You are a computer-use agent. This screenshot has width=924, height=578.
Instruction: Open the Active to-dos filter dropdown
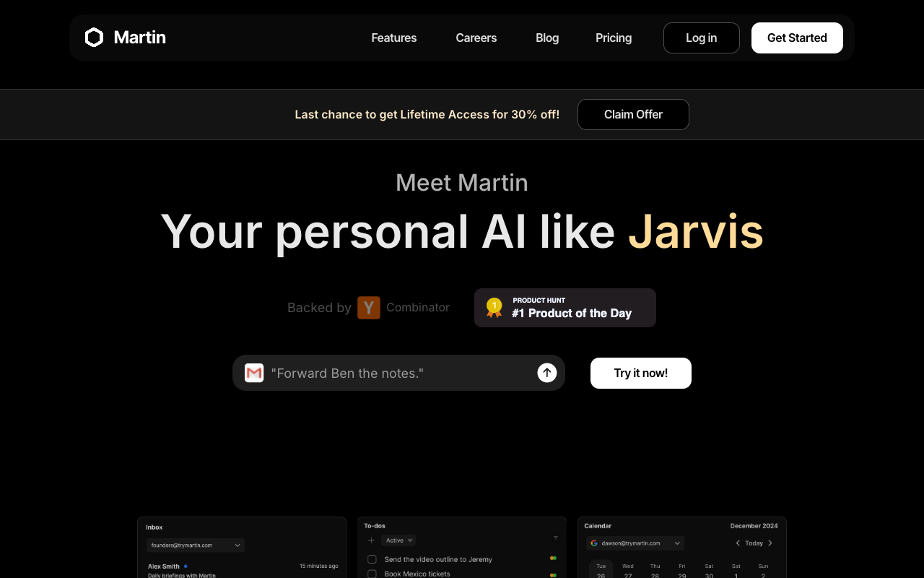(x=398, y=540)
